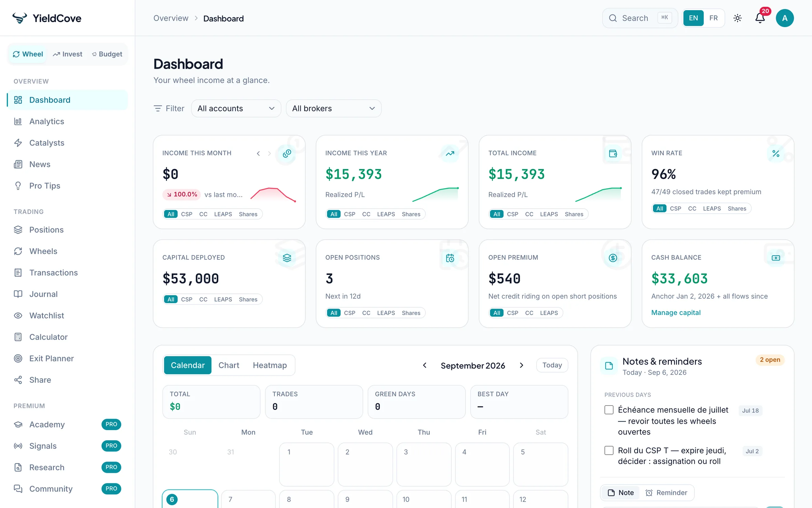
Task: Select LEAPS filter on Total Income card
Action: [549, 214]
